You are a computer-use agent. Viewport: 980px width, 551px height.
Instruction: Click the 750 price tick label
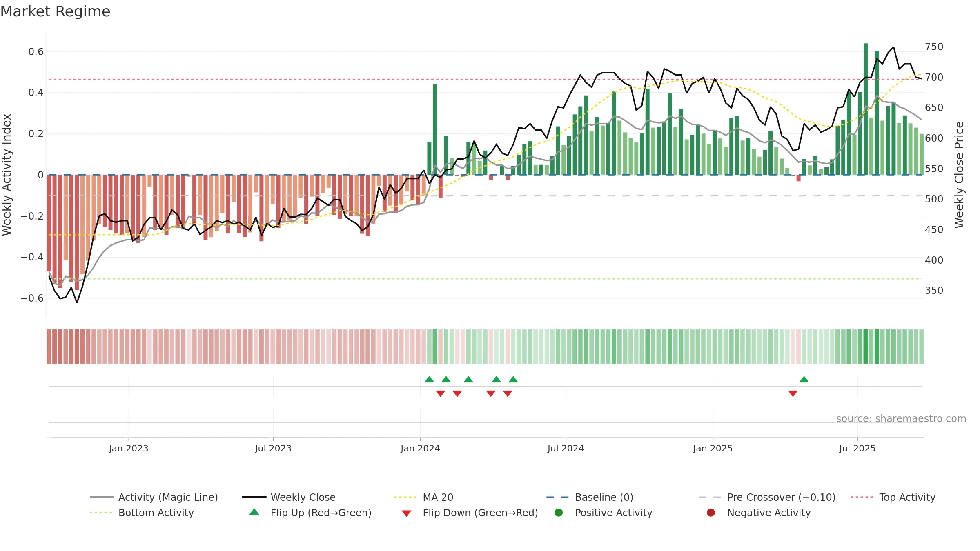click(934, 47)
